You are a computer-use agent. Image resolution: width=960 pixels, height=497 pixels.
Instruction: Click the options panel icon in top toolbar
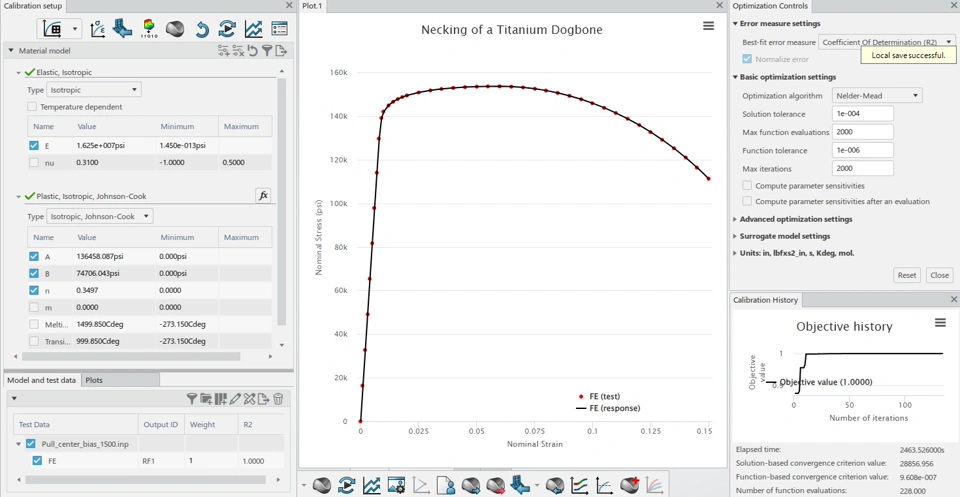coord(279,29)
